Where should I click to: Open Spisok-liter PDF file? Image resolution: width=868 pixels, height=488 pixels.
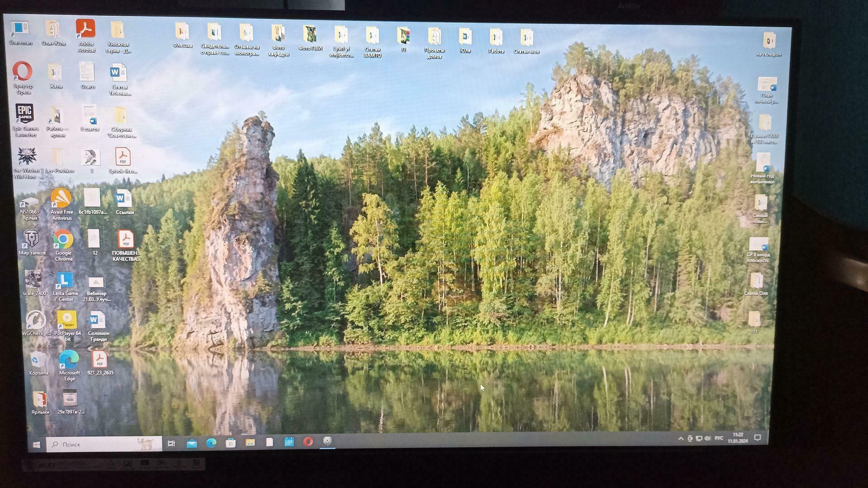pos(123,160)
